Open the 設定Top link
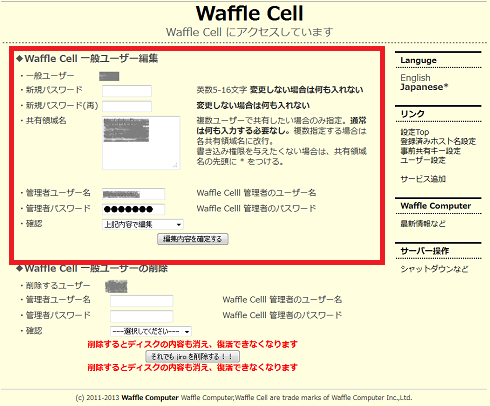Screen dimensions: 490x406 pos(415,132)
